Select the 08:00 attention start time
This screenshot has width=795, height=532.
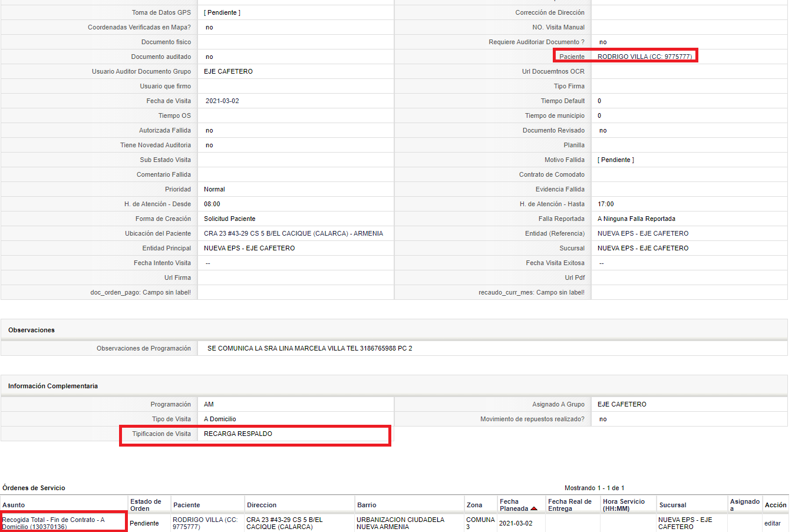pos(212,204)
